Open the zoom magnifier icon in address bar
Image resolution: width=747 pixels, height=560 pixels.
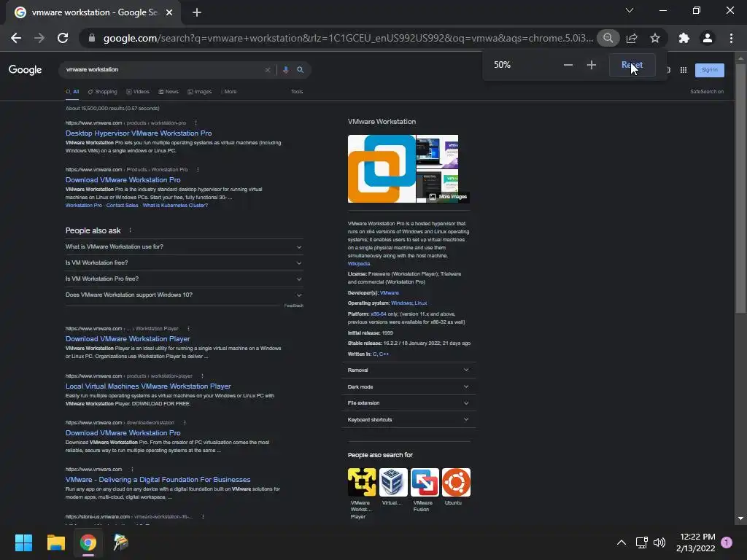pos(608,38)
